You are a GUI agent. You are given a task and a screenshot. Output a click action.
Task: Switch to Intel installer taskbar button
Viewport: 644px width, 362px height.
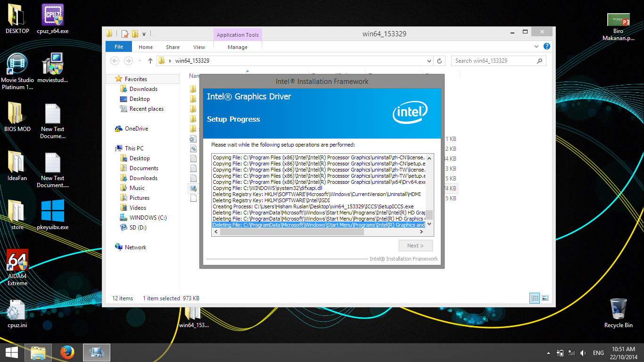(97, 353)
